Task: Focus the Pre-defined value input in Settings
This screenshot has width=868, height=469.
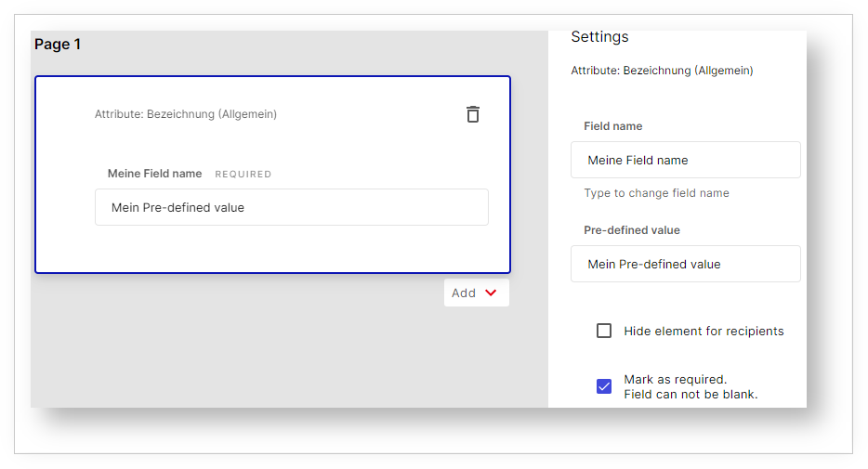Action: pos(685,264)
